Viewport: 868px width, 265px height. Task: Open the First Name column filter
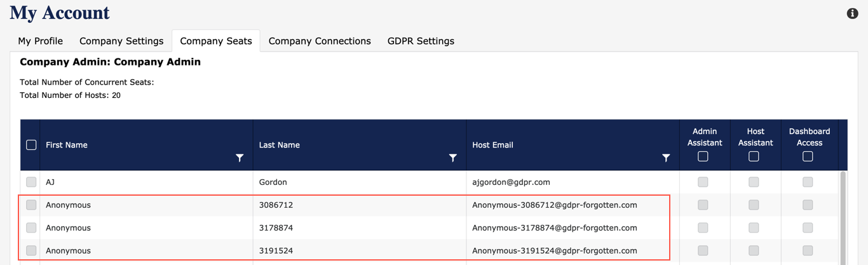[240, 158]
